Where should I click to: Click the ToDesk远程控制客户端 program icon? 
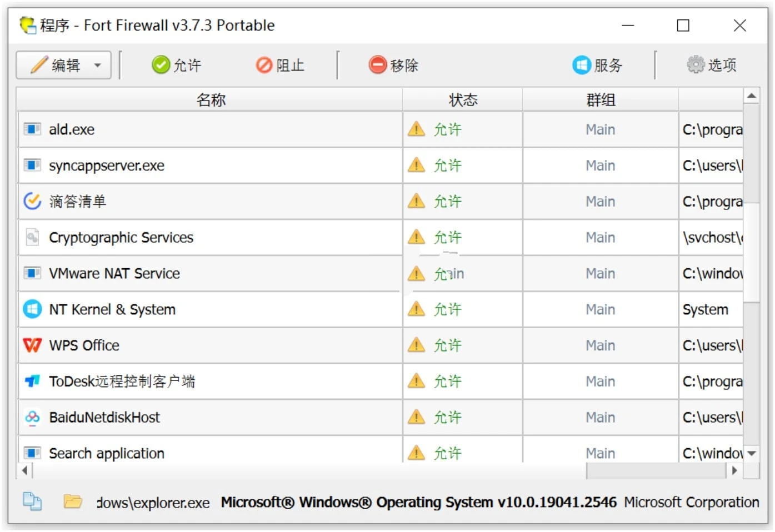32,381
